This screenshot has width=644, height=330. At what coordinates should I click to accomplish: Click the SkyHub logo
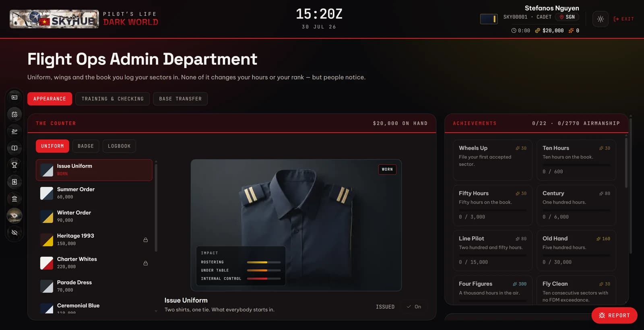pyautogui.click(x=54, y=19)
